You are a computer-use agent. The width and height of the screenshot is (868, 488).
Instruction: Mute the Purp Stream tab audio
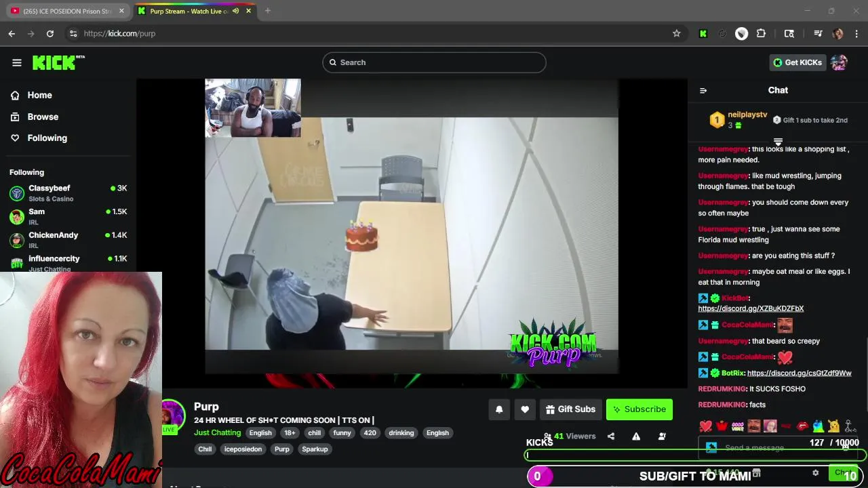[236, 11]
